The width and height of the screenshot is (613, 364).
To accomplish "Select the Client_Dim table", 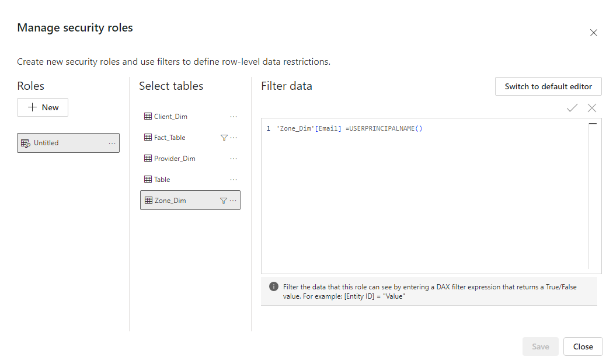I will 190,117.
